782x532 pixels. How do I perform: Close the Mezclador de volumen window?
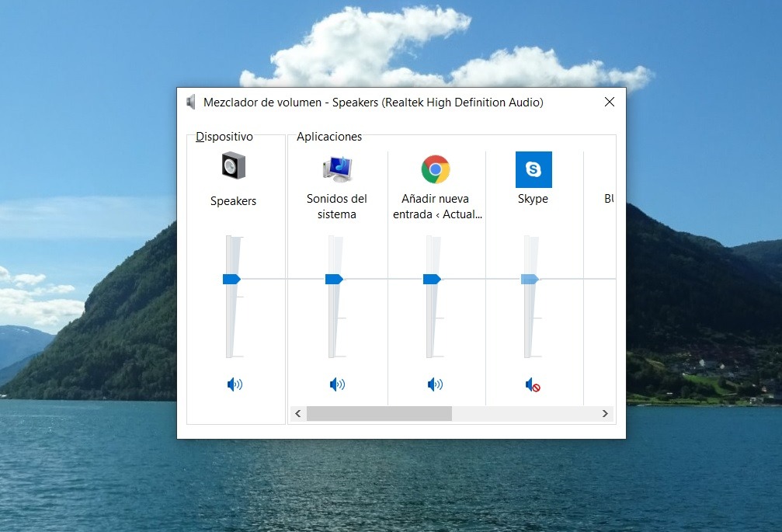pyautogui.click(x=610, y=102)
